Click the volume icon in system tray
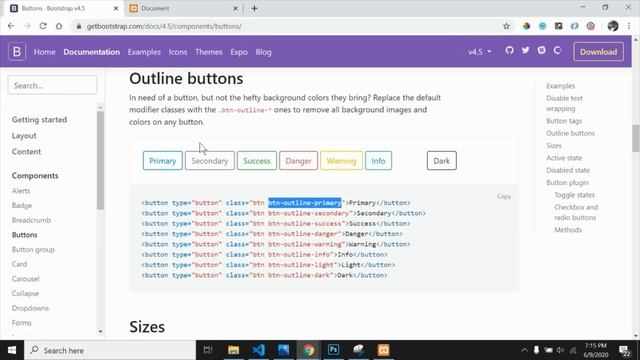640x360 pixels. click(560, 350)
